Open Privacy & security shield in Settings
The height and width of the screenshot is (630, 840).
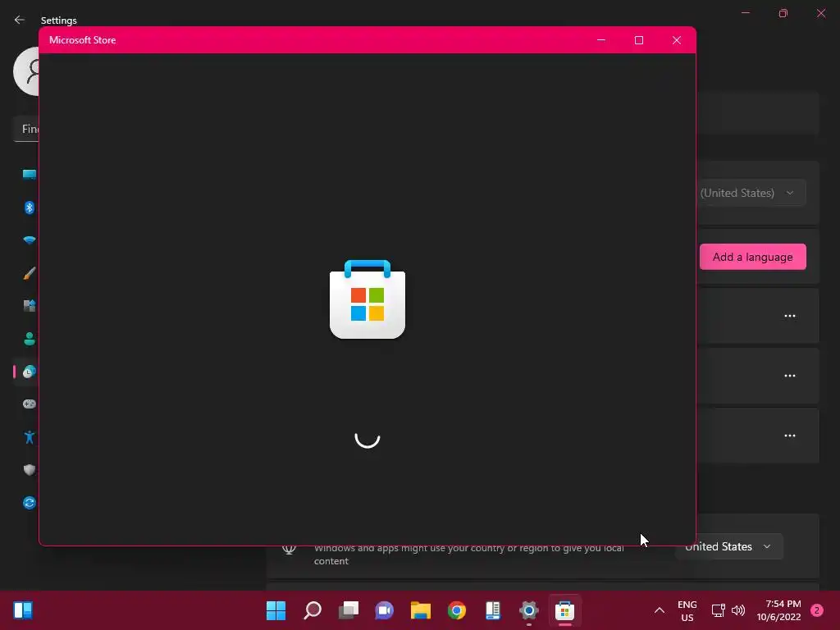30,470
